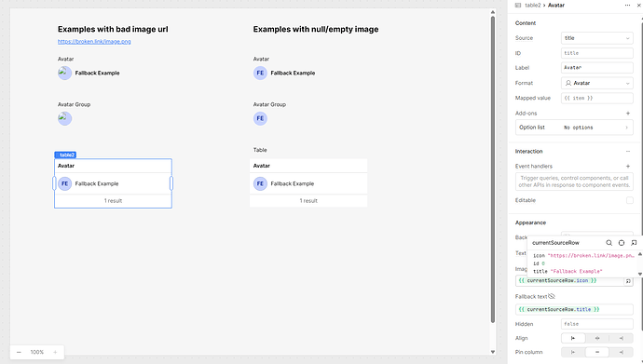Viewport: 643px width, 364px height.
Task: Click the pin icon in currentSourceRow popup
Action: point(634,243)
